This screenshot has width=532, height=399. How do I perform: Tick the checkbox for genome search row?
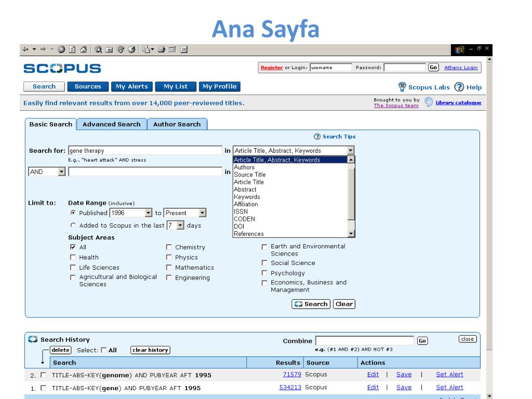43,375
